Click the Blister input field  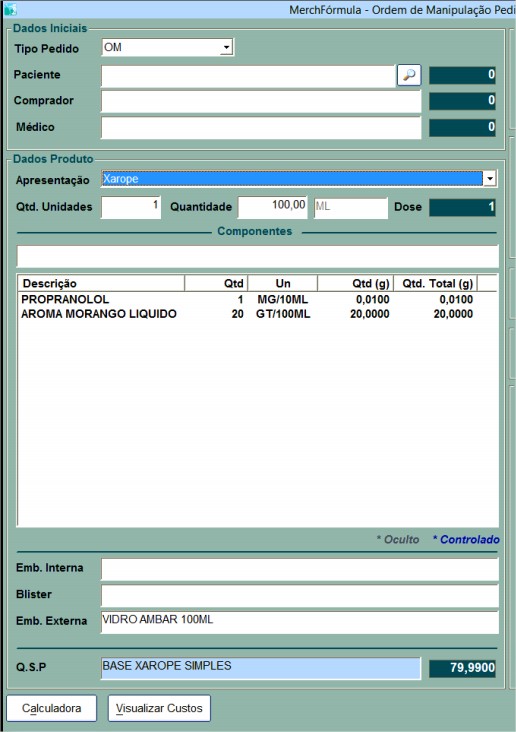300,596
